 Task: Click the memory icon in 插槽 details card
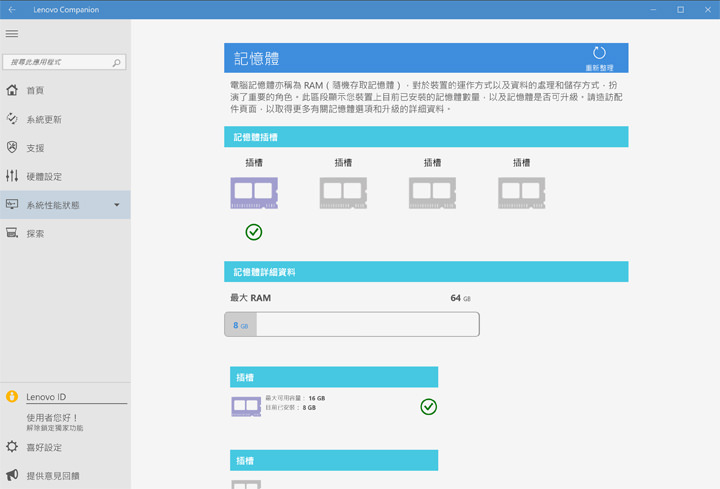pos(246,406)
